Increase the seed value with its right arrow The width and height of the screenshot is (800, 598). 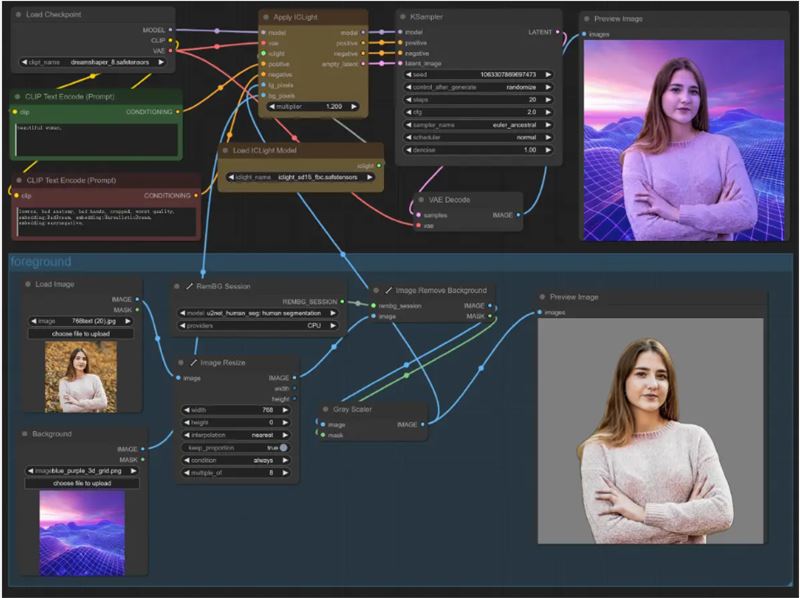click(x=548, y=74)
